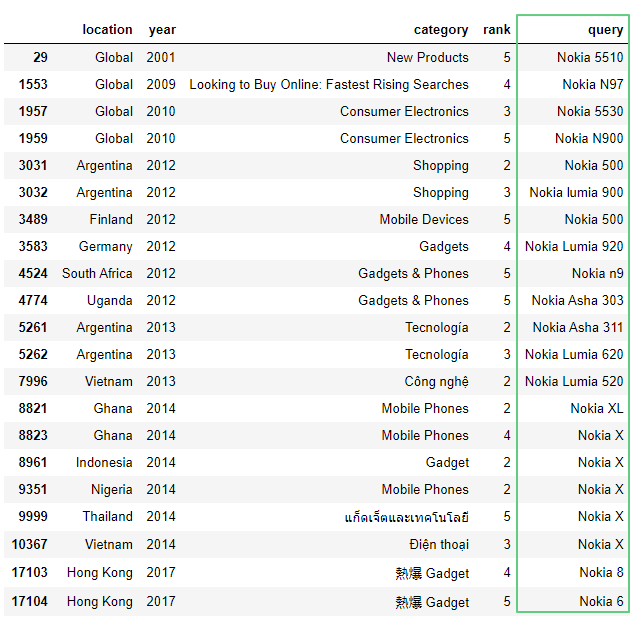Select row index 5262
633x618 pixels.
coord(33,354)
